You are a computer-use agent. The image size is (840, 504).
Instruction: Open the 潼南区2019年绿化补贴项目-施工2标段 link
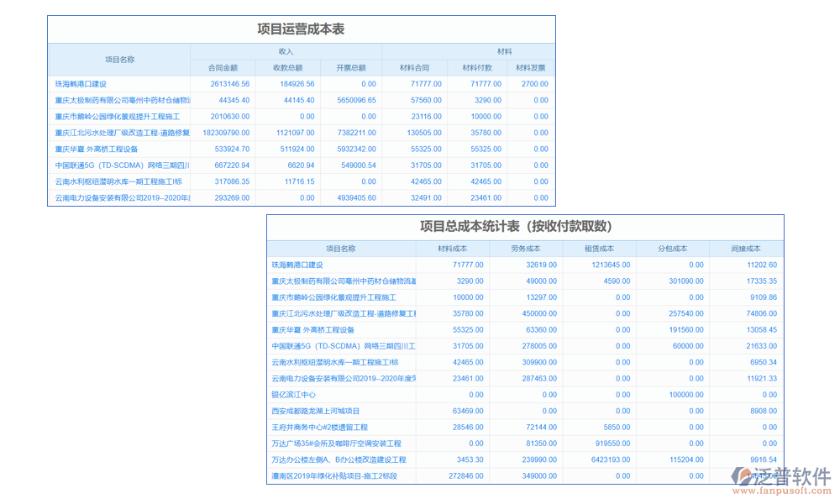pyautogui.click(x=334, y=475)
